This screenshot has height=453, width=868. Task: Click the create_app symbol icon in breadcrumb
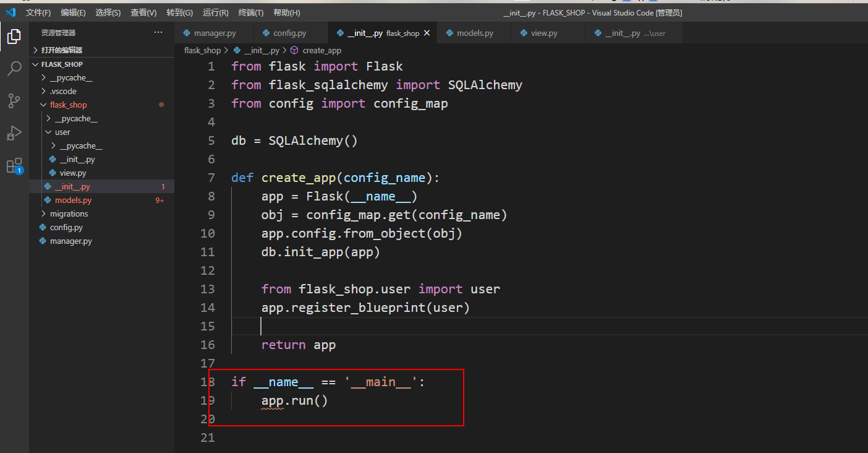pos(295,50)
